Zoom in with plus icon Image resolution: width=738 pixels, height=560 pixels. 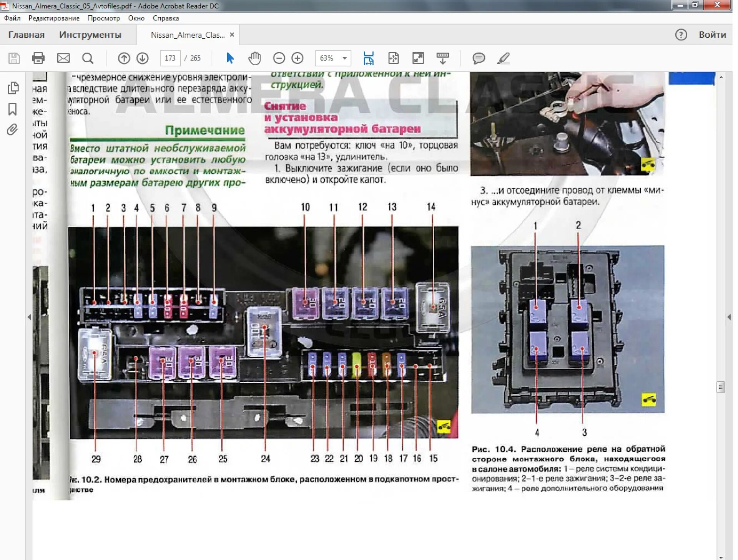(298, 58)
